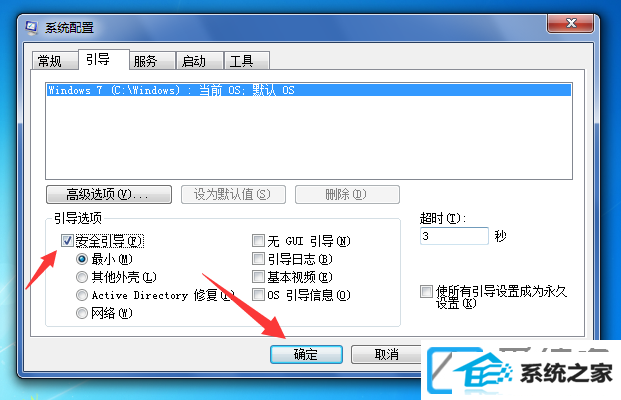Image resolution: width=621 pixels, height=400 pixels.
Task: Select the 最小 radio option
Action: click(x=82, y=259)
